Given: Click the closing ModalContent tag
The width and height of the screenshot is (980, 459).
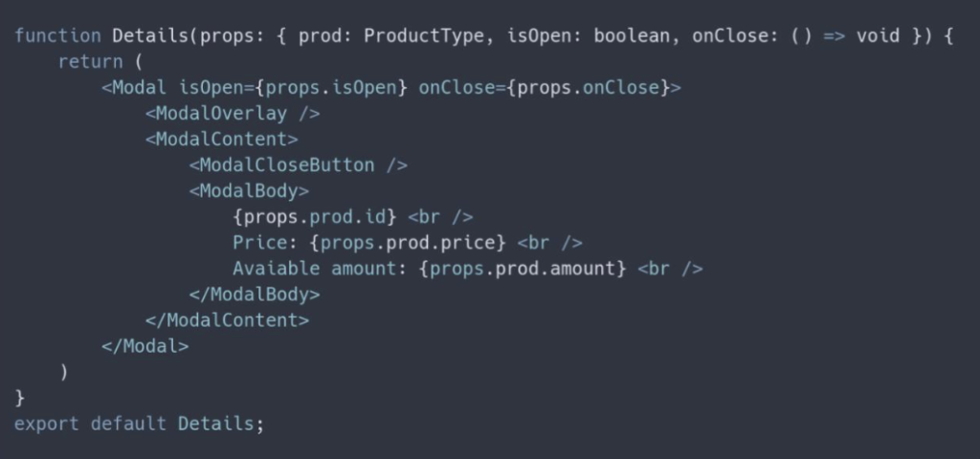Looking at the screenshot, I should click(x=227, y=320).
